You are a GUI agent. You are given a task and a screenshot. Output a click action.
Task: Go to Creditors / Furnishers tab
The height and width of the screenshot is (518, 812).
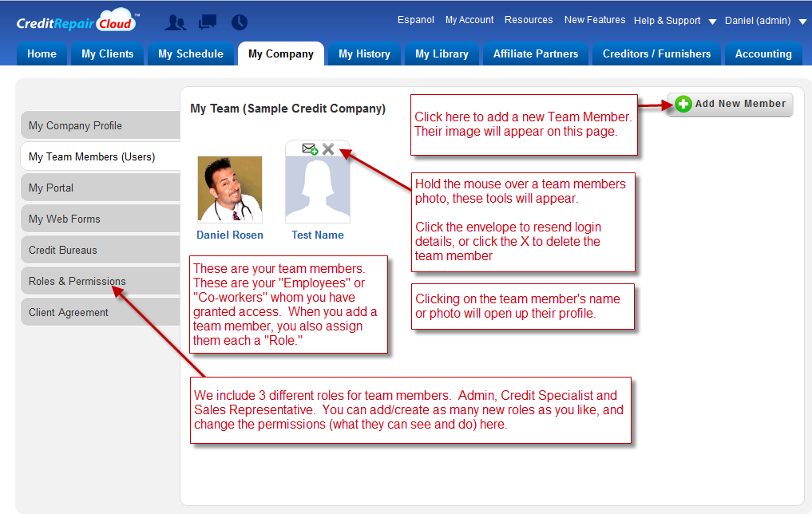tap(656, 53)
